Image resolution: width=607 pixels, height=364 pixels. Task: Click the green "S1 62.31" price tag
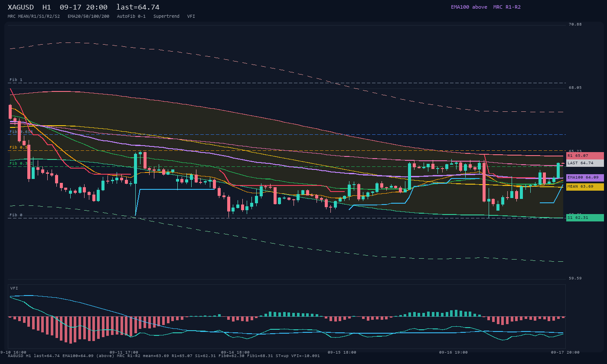pyautogui.click(x=585, y=218)
